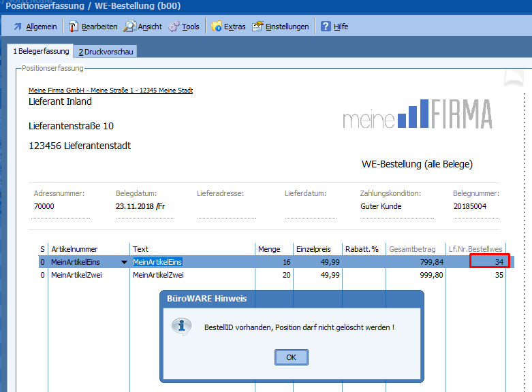Click the Bearbeiten hammer icon
This screenshot has height=392, width=532.
73,27
